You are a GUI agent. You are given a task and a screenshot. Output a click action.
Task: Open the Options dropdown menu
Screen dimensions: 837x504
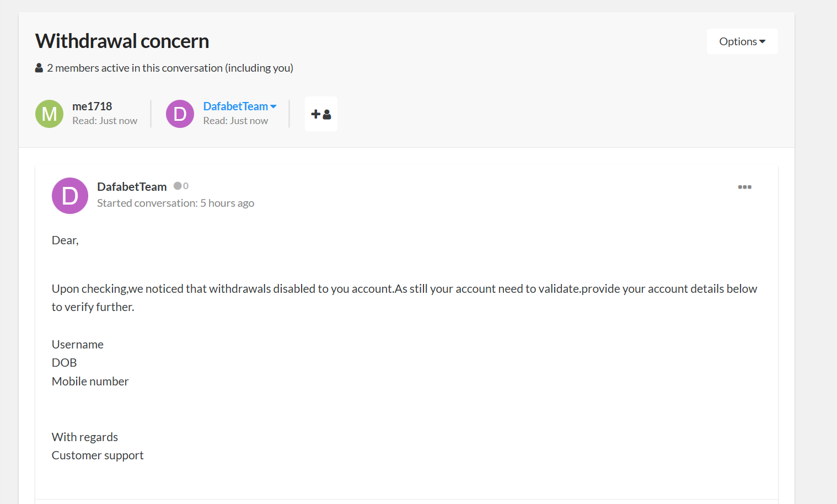pyautogui.click(x=742, y=41)
